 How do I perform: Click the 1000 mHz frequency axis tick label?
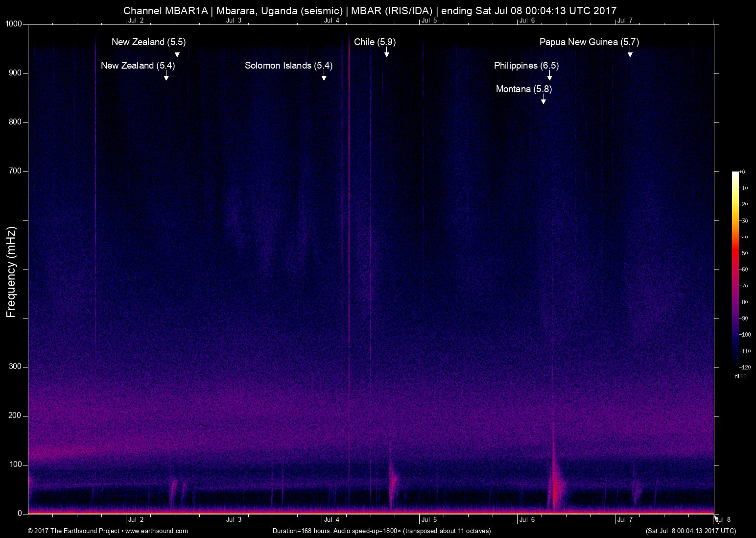click(14, 24)
